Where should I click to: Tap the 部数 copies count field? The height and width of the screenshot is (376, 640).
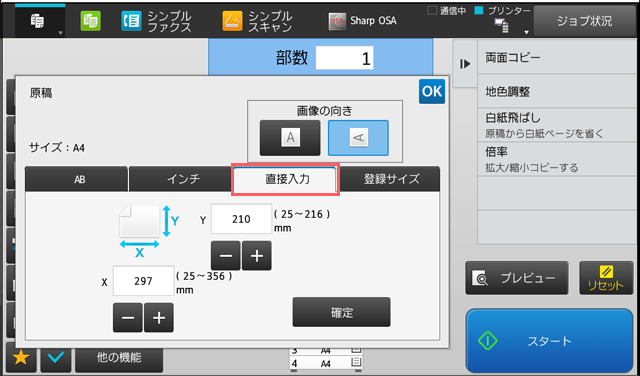pos(344,58)
